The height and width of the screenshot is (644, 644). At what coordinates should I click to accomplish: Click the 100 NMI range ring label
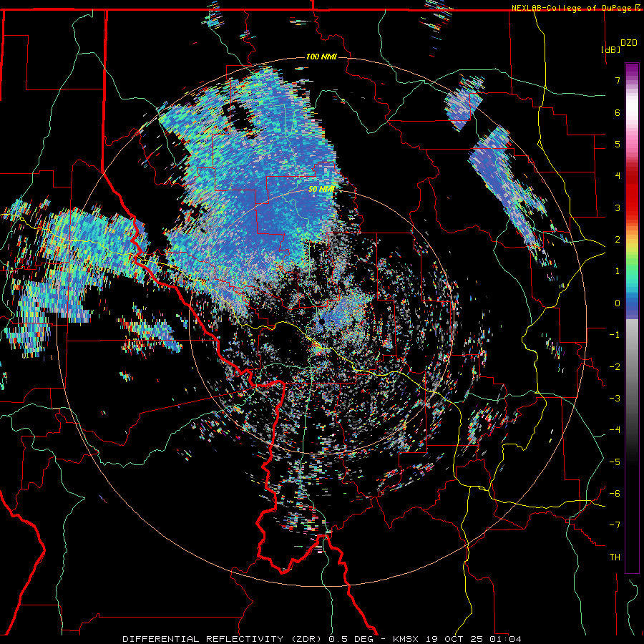coord(321,57)
